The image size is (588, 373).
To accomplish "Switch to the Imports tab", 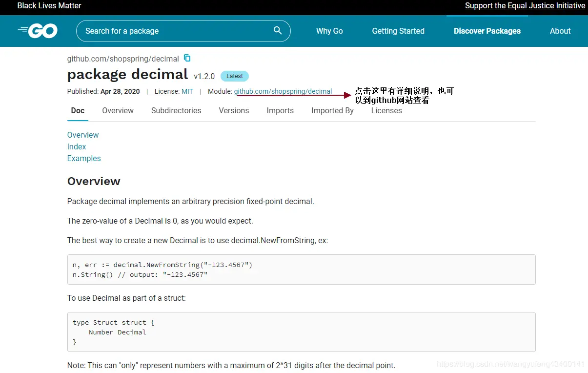I will 280,111.
